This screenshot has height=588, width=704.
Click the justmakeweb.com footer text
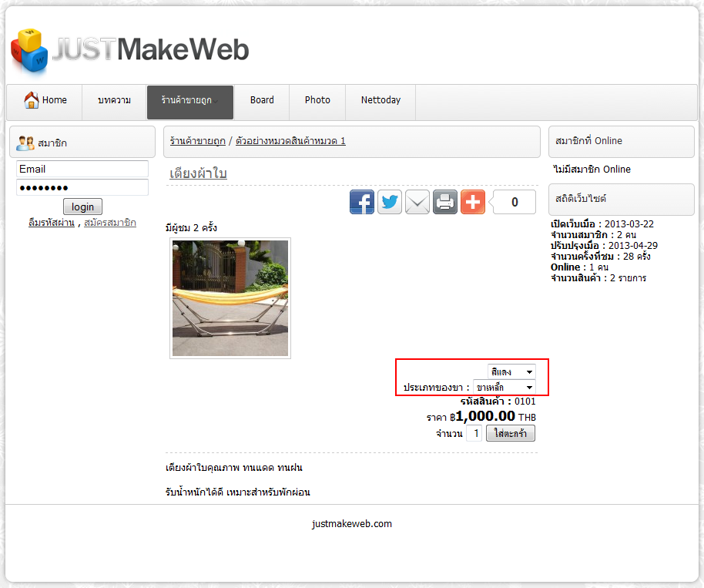[x=352, y=524]
